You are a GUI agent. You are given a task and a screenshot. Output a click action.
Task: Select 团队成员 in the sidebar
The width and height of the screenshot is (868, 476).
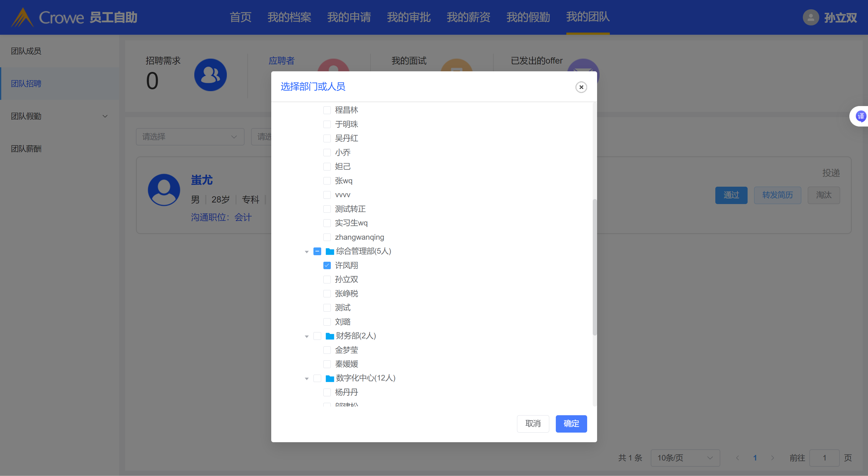click(26, 51)
